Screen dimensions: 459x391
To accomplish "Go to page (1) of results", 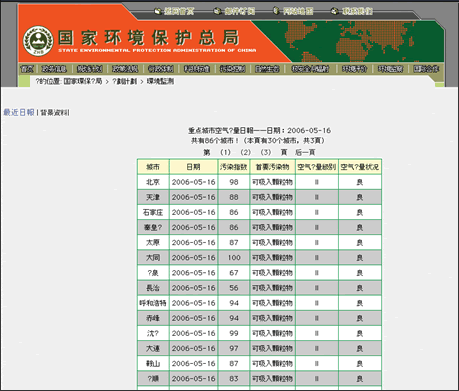I will [x=225, y=152].
